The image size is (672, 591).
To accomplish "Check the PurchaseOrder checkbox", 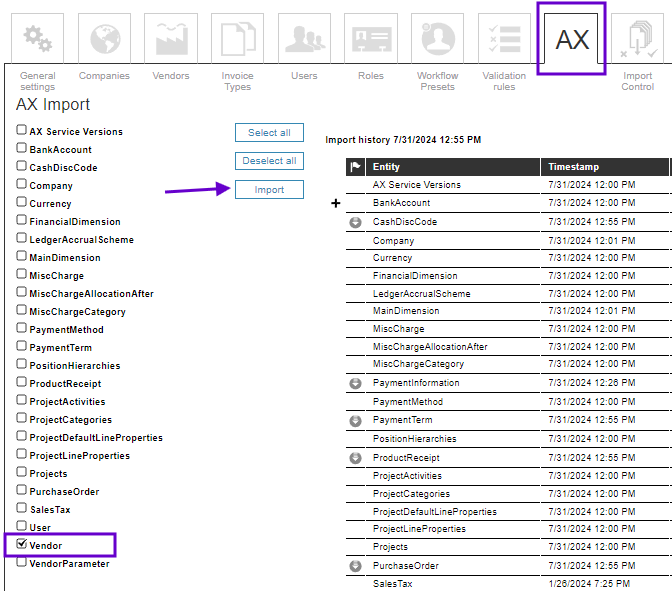I will 21,489.
